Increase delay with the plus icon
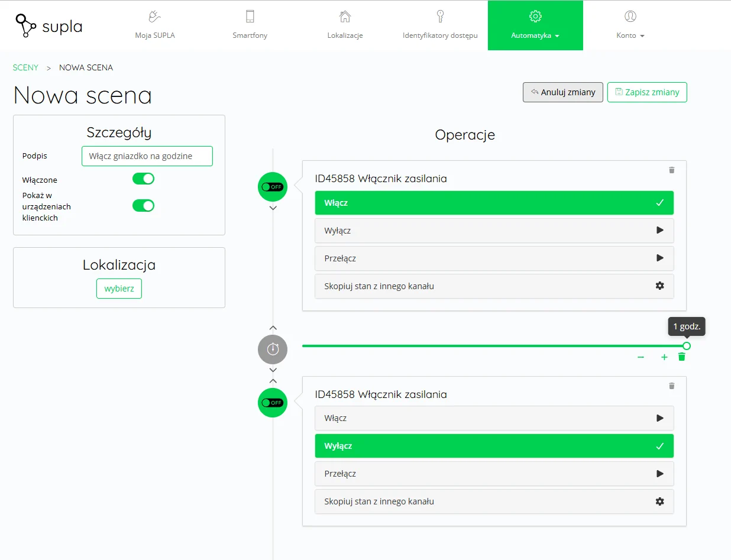731x560 pixels. point(664,357)
